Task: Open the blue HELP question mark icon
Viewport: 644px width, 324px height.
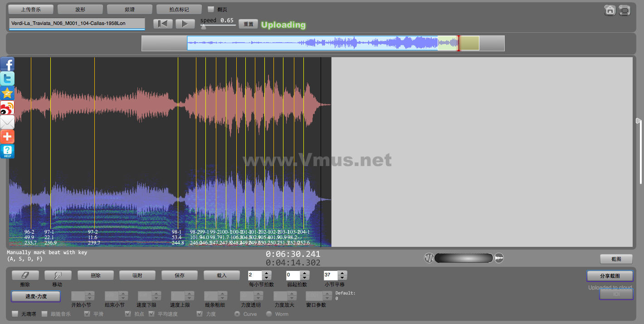Action: 7,151
